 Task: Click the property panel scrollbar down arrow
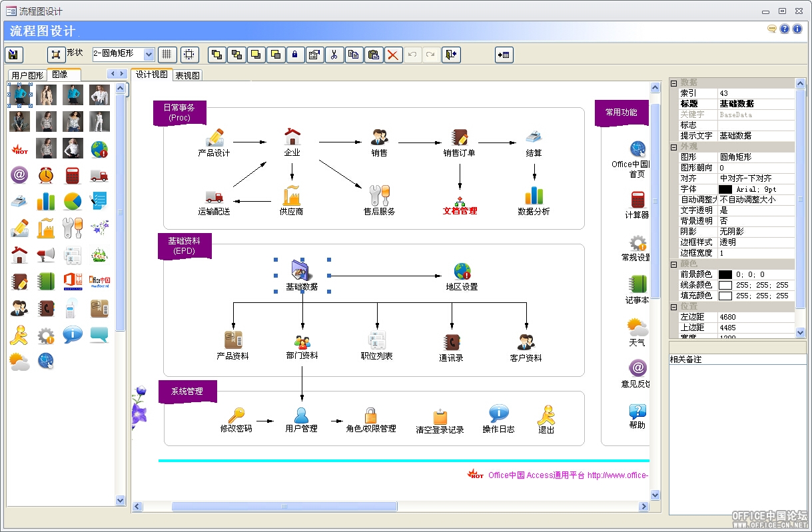[x=800, y=332]
